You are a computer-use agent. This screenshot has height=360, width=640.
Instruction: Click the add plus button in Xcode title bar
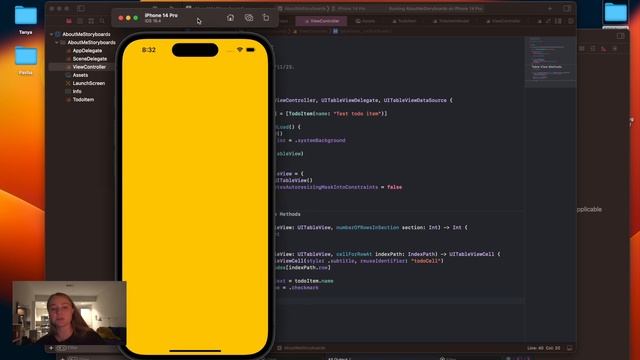(550, 8)
